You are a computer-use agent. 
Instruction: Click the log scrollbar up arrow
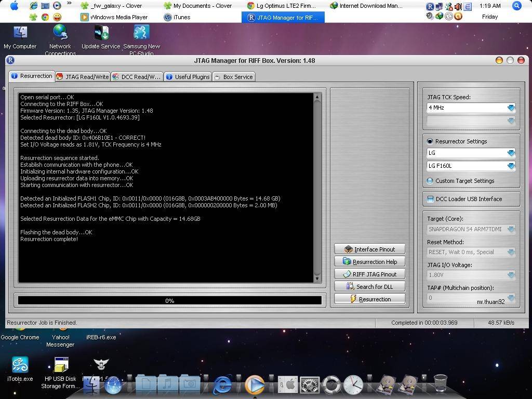coord(317,97)
